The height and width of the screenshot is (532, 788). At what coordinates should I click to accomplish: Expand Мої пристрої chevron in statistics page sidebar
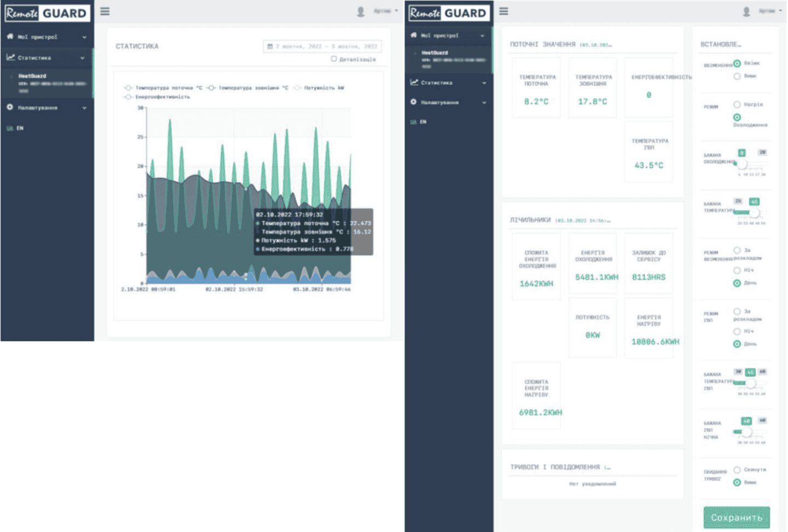coord(84,37)
